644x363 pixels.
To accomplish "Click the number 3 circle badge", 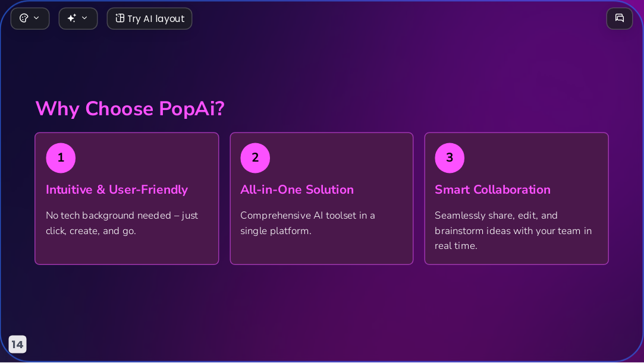I will tap(450, 158).
